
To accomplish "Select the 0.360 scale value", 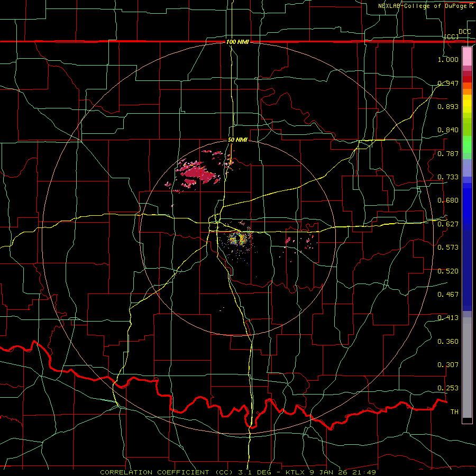I will coord(448,342).
